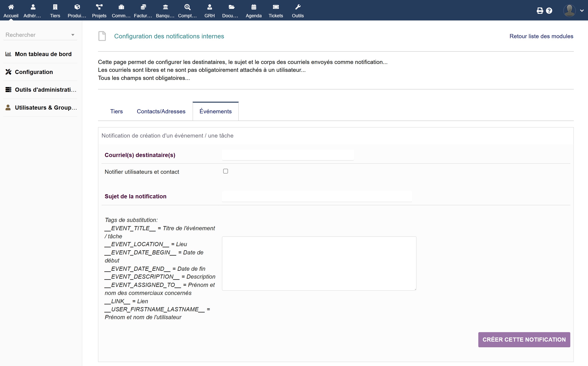This screenshot has width=588, height=366.
Task: Expand the Rechercher dropdown arrow
Action: tap(73, 35)
